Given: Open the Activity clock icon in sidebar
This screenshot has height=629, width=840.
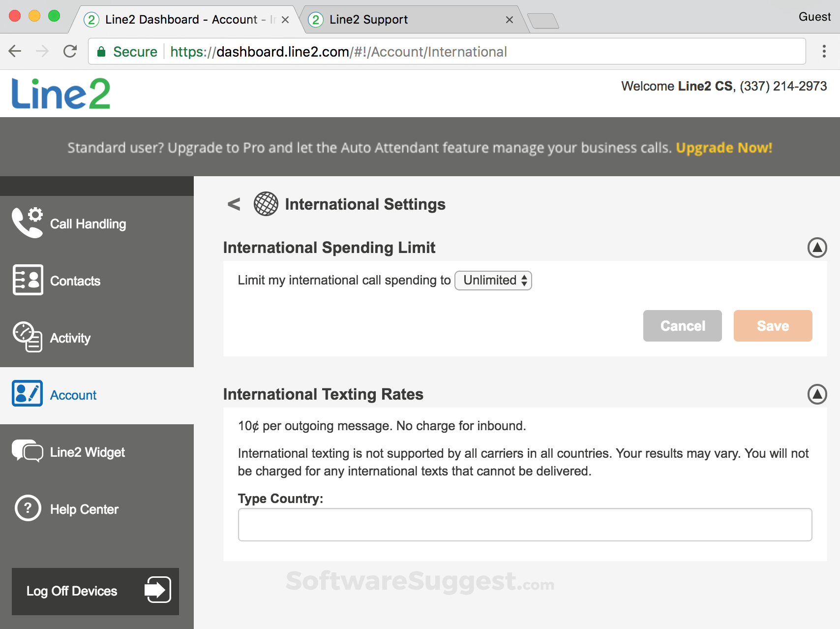Looking at the screenshot, I should (28, 337).
